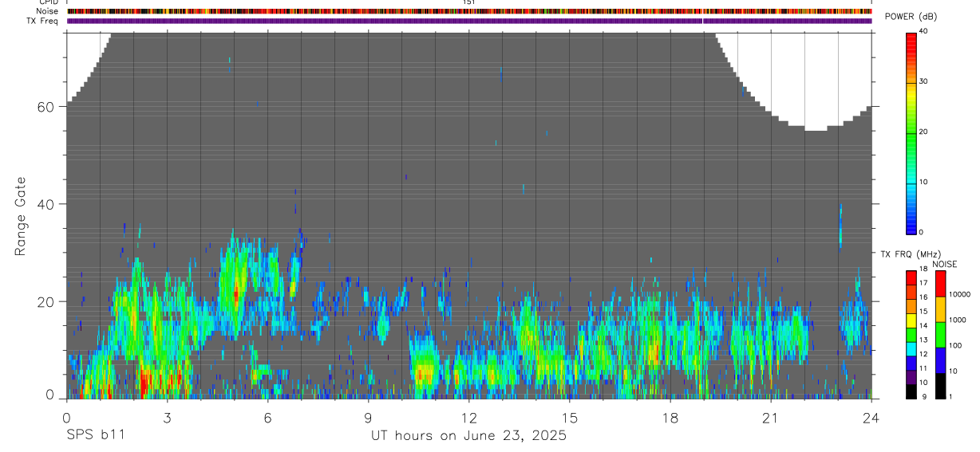Click the 12 UT hour axis label
This screenshot has width=980, height=452.
point(469,418)
